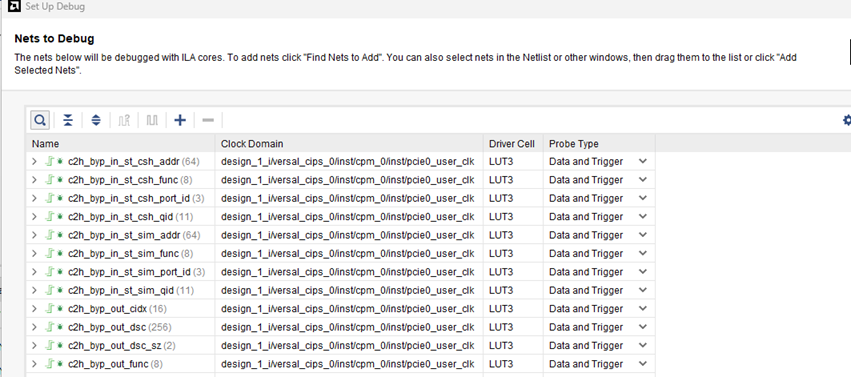Click the Search magnifier toolbar icon
This screenshot has width=851, height=377.
(41, 120)
